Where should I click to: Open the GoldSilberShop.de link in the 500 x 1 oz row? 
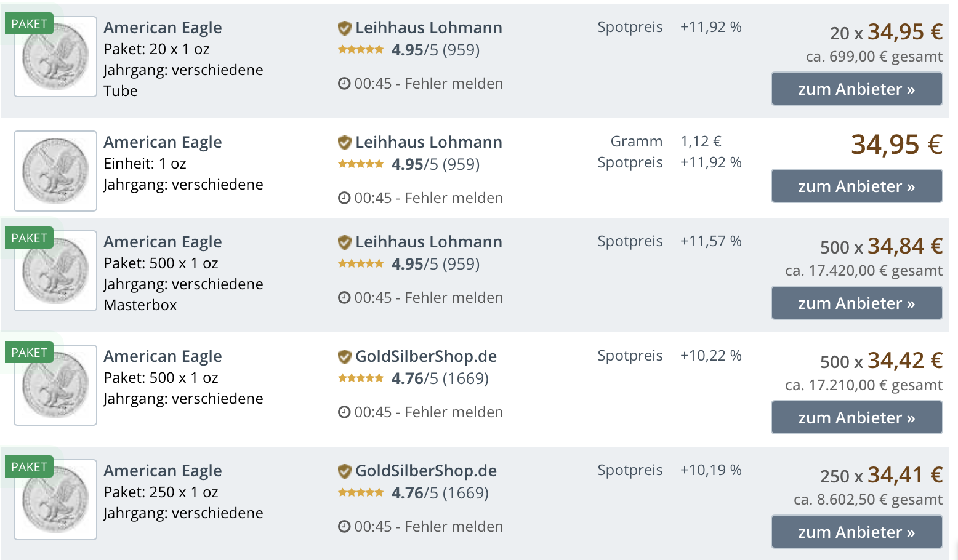(x=426, y=356)
